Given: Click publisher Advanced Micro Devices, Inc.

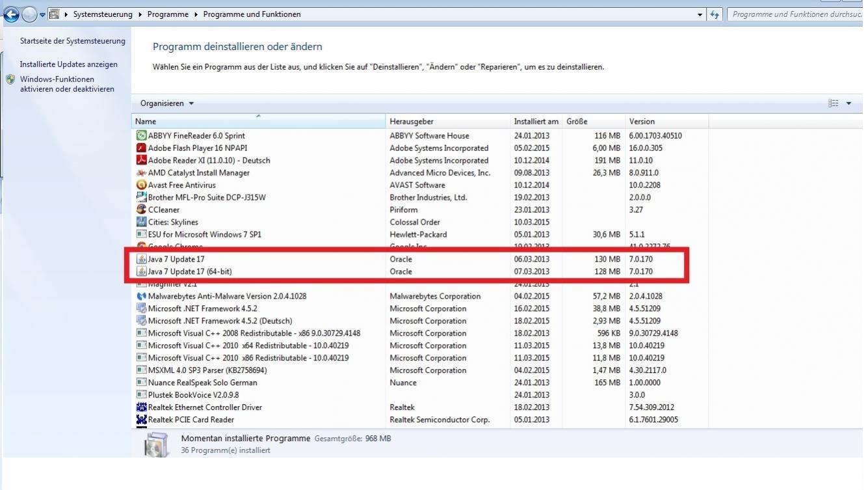Looking at the screenshot, I should click(440, 173).
